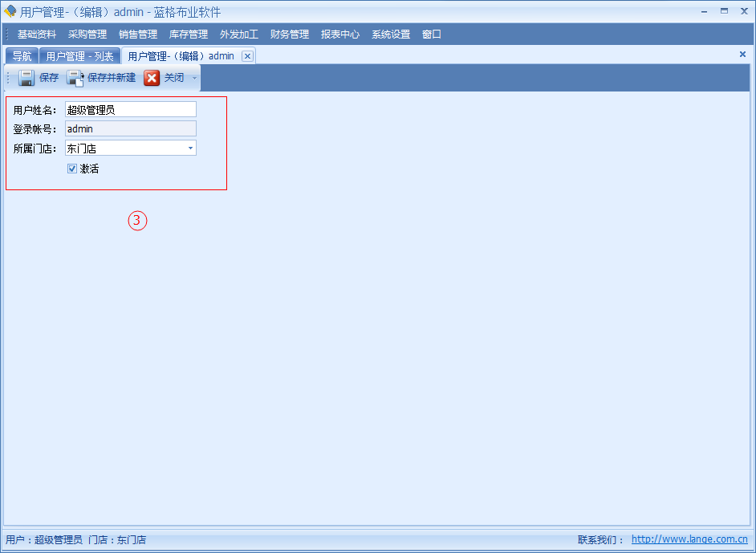The width and height of the screenshot is (756, 553).
Task: Expand the 所属门店 store dropdown
Action: (190, 148)
